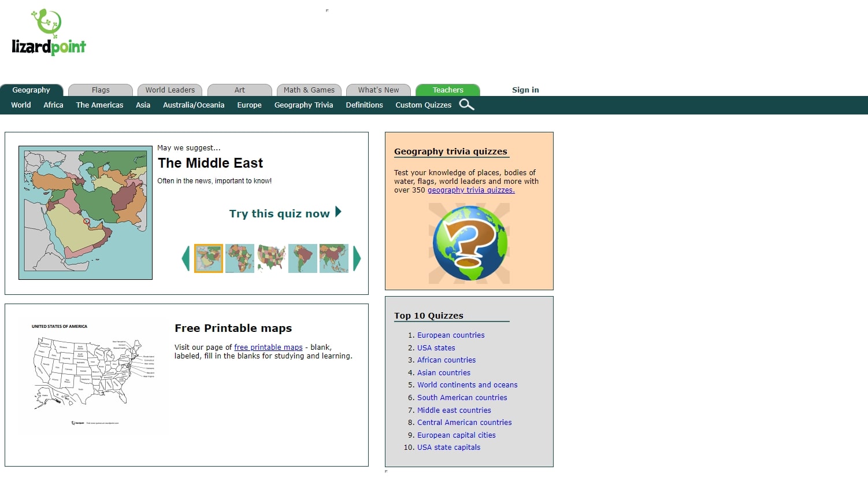Select the Africa map thumbnail

point(240,258)
